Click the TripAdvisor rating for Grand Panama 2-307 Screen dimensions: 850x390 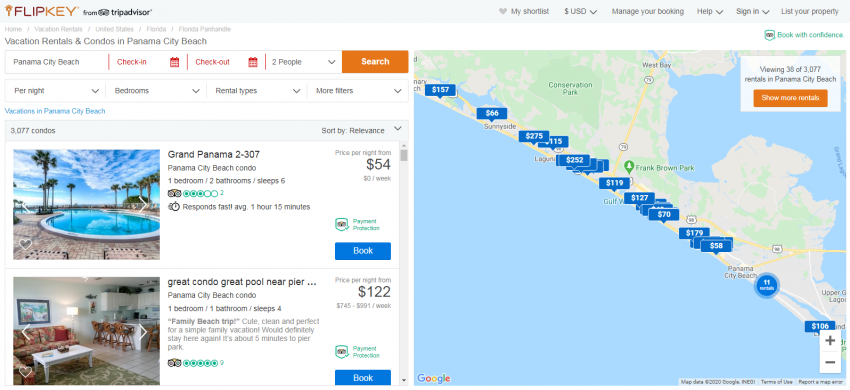coord(196,194)
